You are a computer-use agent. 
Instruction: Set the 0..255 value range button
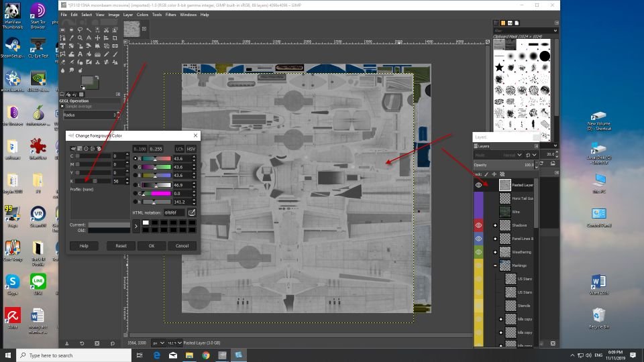(156, 149)
